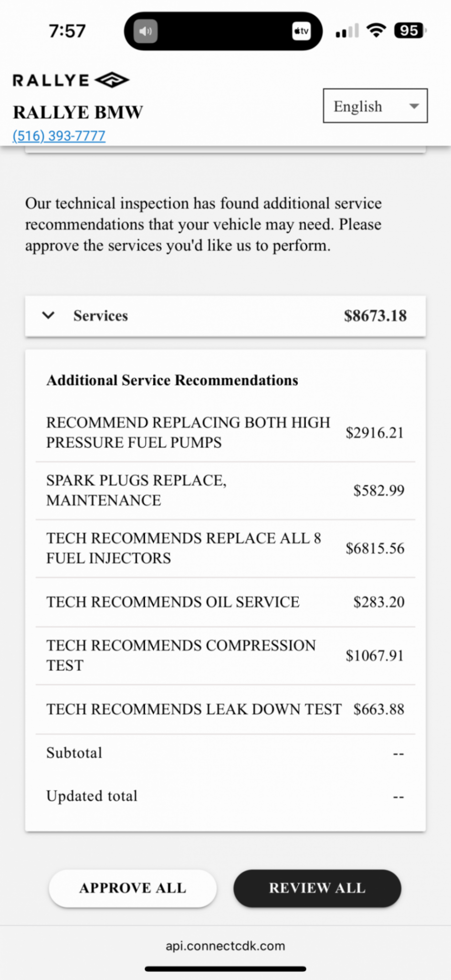Open the English language dropdown
Viewport: 451px width, 980px height.
(x=375, y=106)
